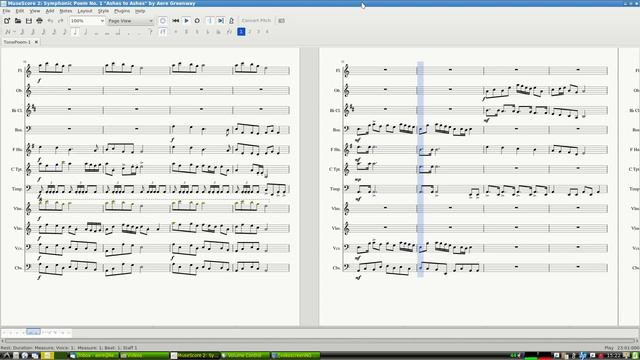
Task: Select the half note duration
Action: pyautogui.click(x=85, y=31)
